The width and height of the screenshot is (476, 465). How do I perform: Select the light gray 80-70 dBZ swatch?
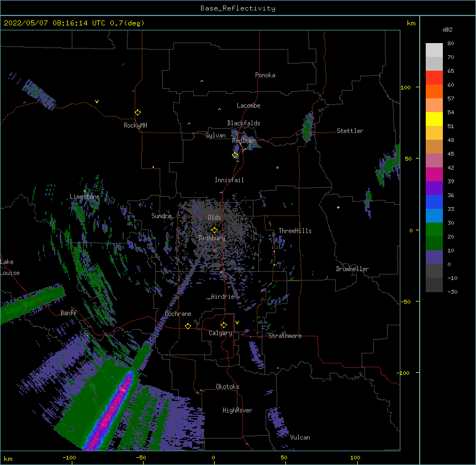[x=434, y=50]
